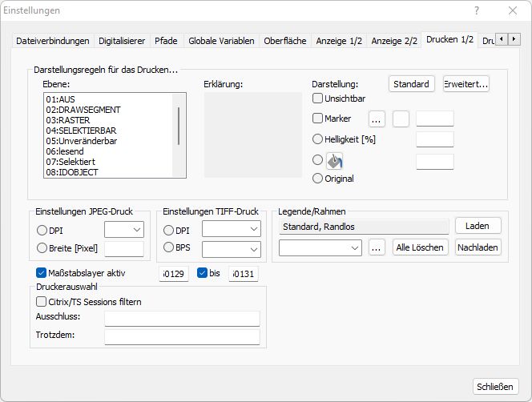Click the Erweitert... button
The height and width of the screenshot is (402, 532).
click(x=466, y=84)
